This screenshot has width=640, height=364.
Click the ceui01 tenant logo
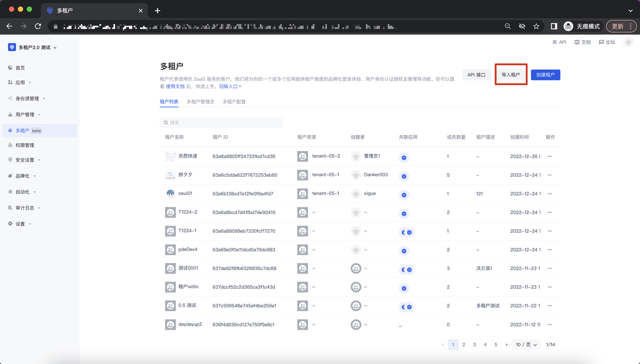170,194
